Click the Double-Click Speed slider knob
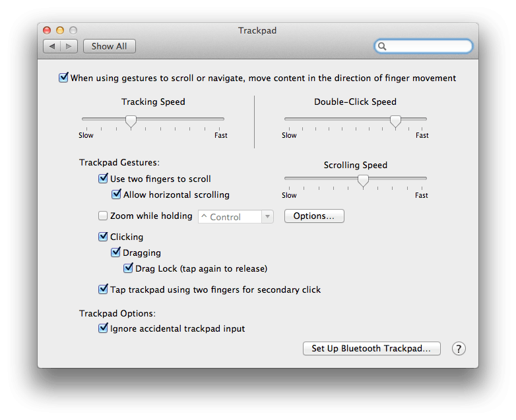The image size is (516, 420). (x=395, y=121)
